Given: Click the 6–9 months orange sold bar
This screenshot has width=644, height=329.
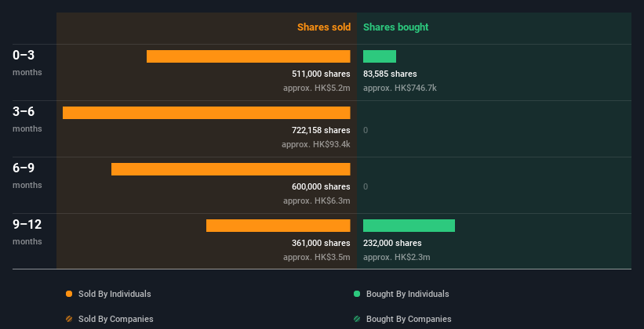Looking at the screenshot, I should 231,169.
